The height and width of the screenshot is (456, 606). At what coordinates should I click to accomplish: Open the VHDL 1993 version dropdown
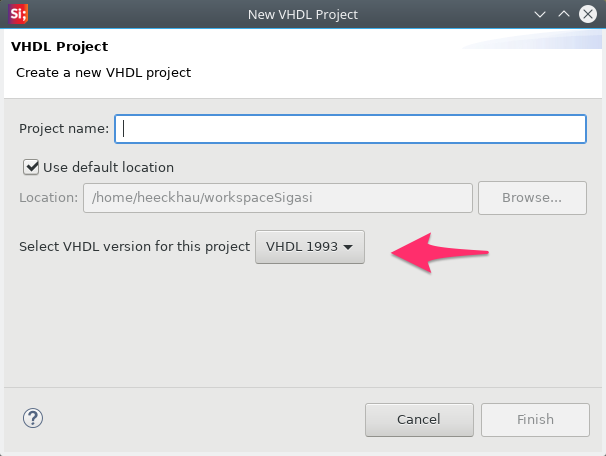click(310, 247)
